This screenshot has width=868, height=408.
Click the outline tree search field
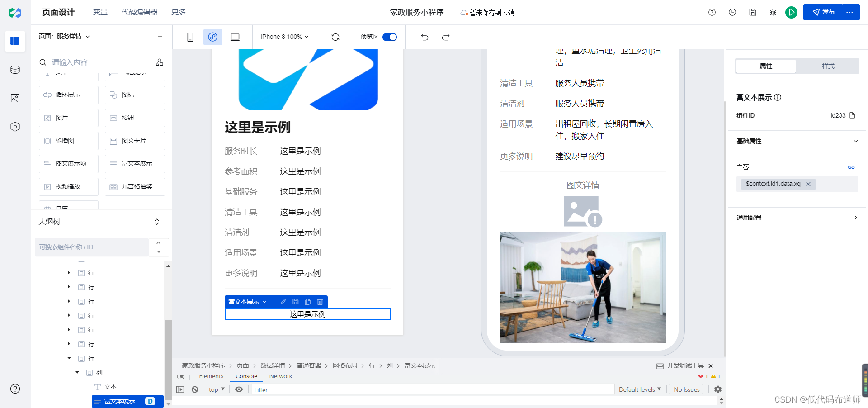click(x=92, y=247)
